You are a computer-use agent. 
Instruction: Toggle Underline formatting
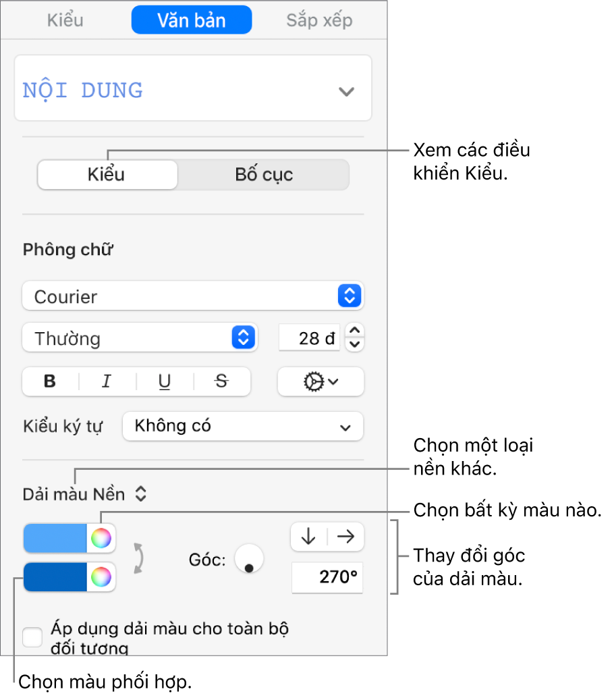165,381
